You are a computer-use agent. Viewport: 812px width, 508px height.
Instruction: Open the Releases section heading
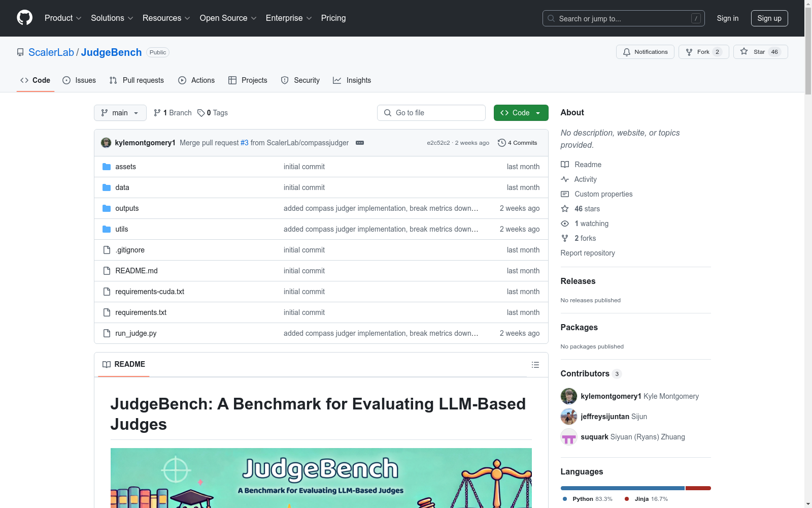(578, 281)
